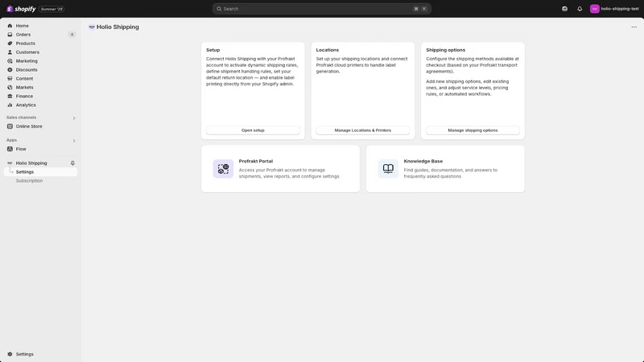Open the Profrakt Portal card link
The height and width of the screenshot is (362, 644).
click(280, 169)
